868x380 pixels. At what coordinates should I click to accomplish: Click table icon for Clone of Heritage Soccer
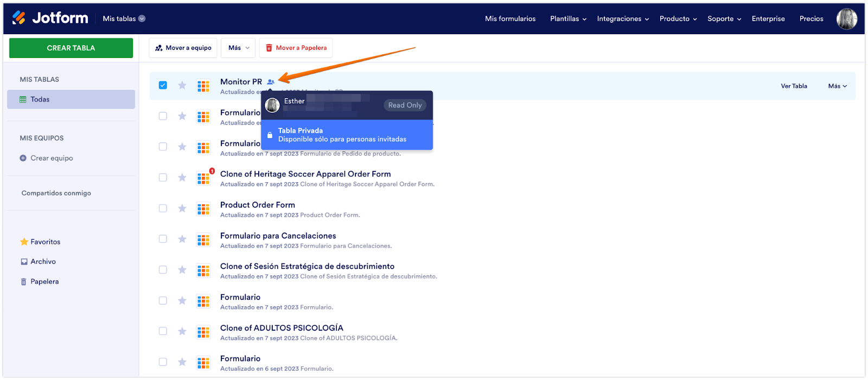pyautogui.click(x=203, y=178)
